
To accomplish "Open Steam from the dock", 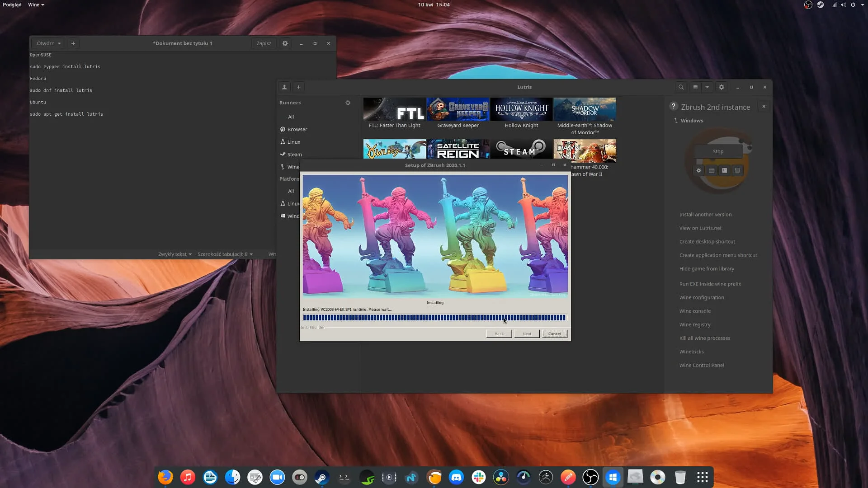I will (321, 477).
